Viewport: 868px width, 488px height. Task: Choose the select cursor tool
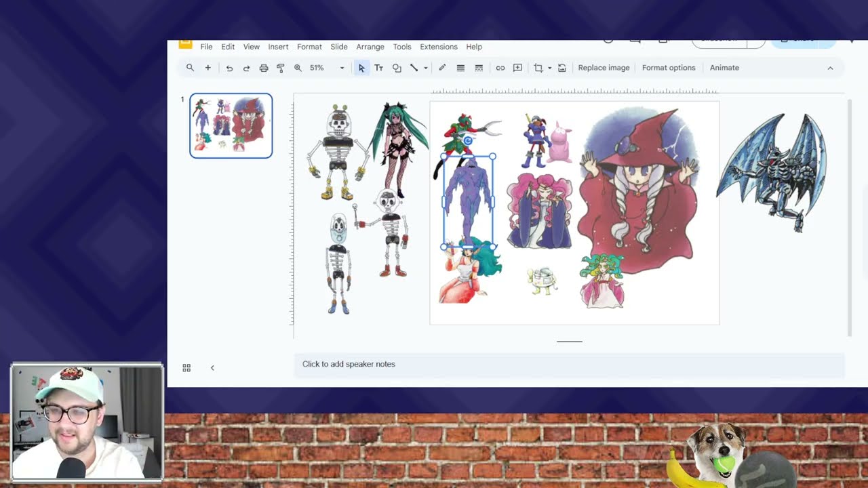tap(361, 68)
